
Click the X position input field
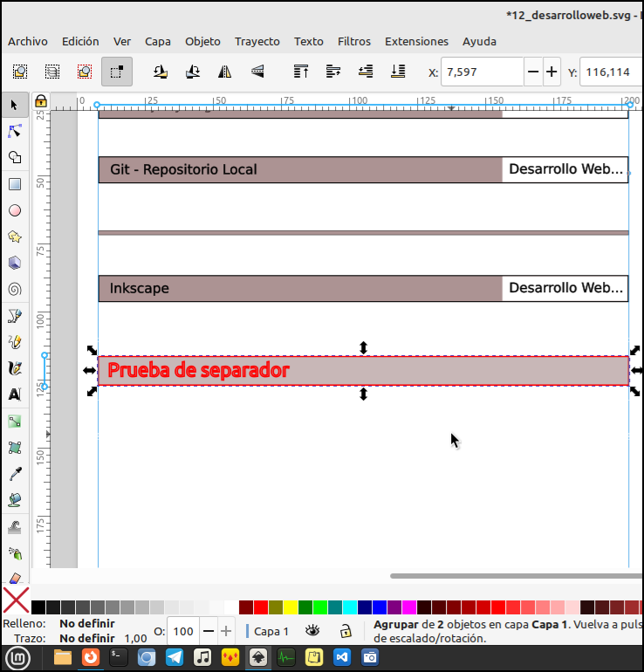coord(482,72)
